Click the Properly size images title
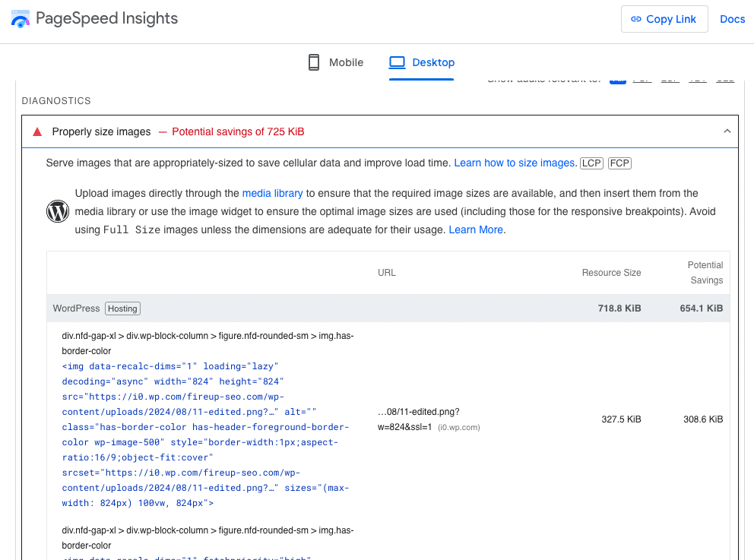The width and height of the screenshot is (754, 560). (x=101, y=131)
